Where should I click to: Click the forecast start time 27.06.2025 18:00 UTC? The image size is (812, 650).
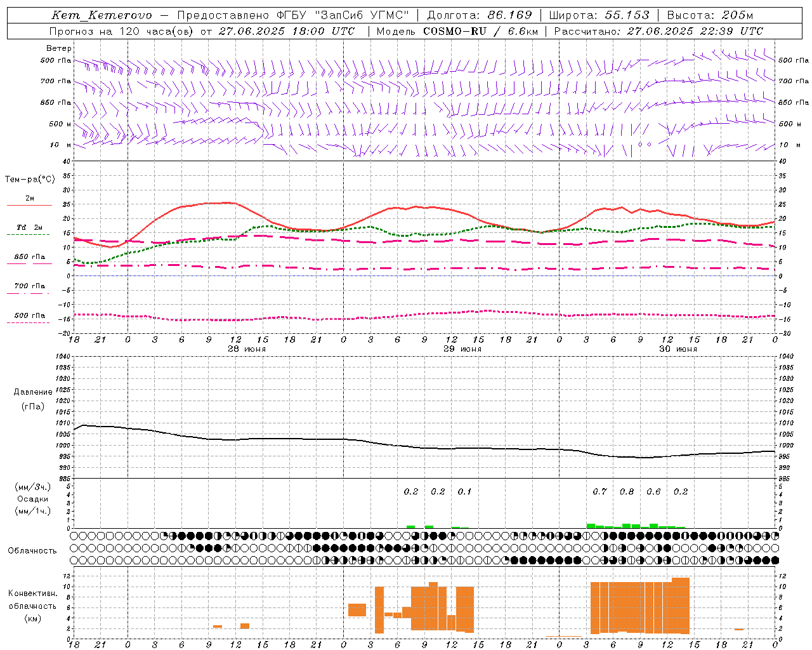[x=287, y=31]
